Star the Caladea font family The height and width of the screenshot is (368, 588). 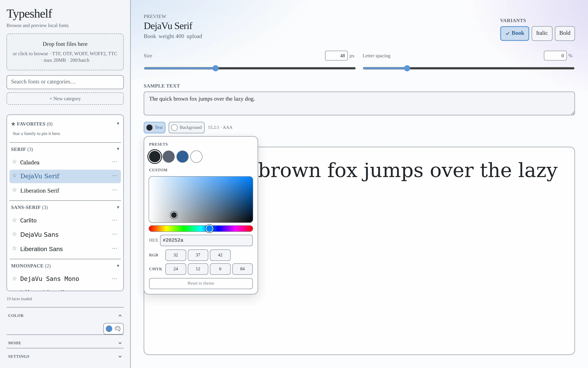(x=14, y=162)
